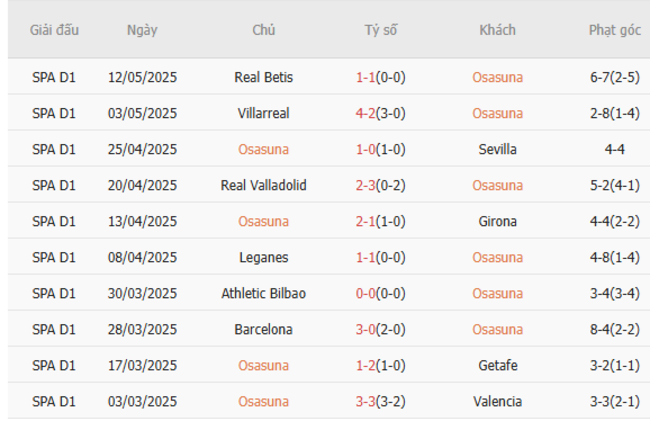Open the Athletic Bilbao team link
The width and height of the screenshot is (650, 421).
263,293
